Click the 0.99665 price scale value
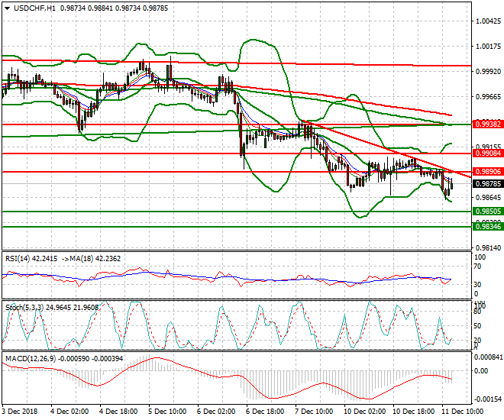This screenshot has height=420, width=504. pyautogui.click(x=488, y=97)
